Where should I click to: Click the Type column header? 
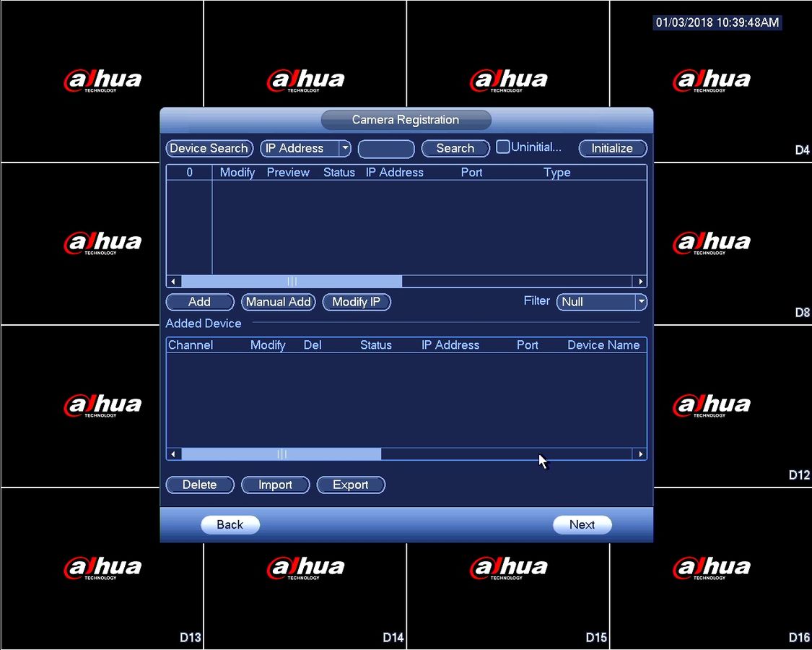tap(556, 173)
